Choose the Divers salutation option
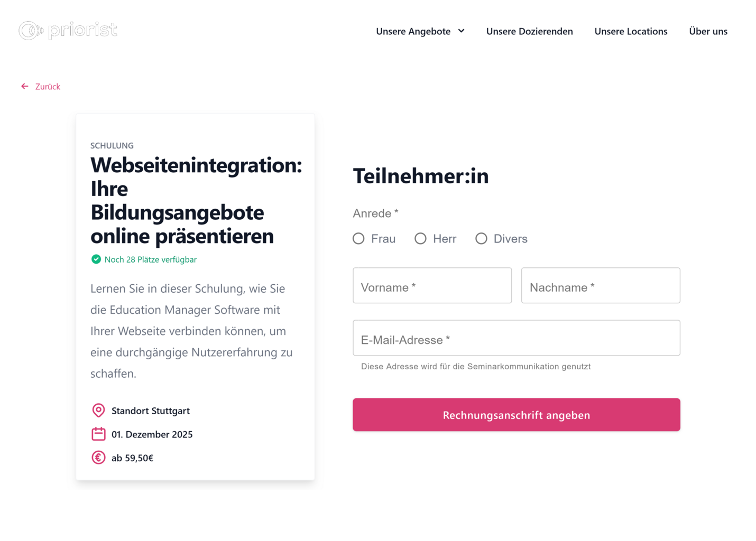 pos(481,239)
